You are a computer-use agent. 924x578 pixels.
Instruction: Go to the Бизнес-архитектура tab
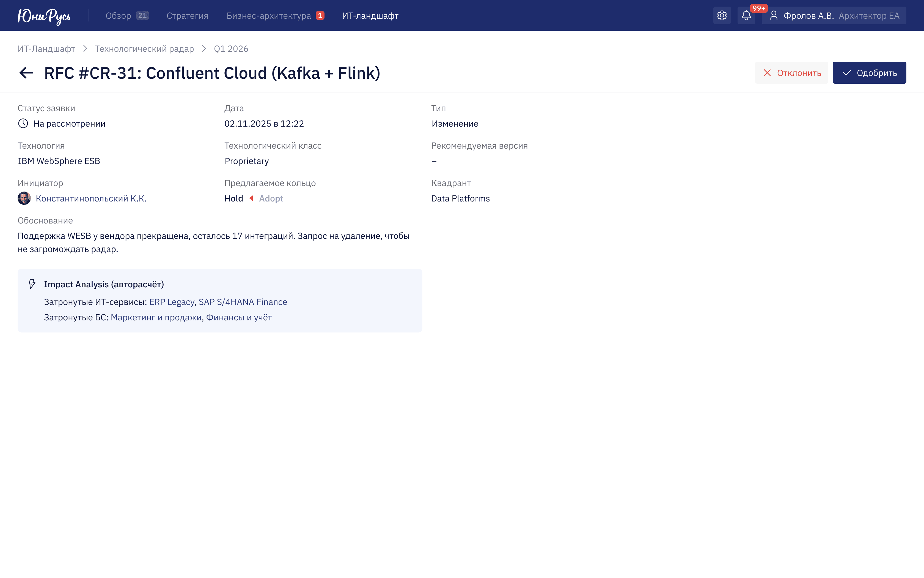coord(269,16)
